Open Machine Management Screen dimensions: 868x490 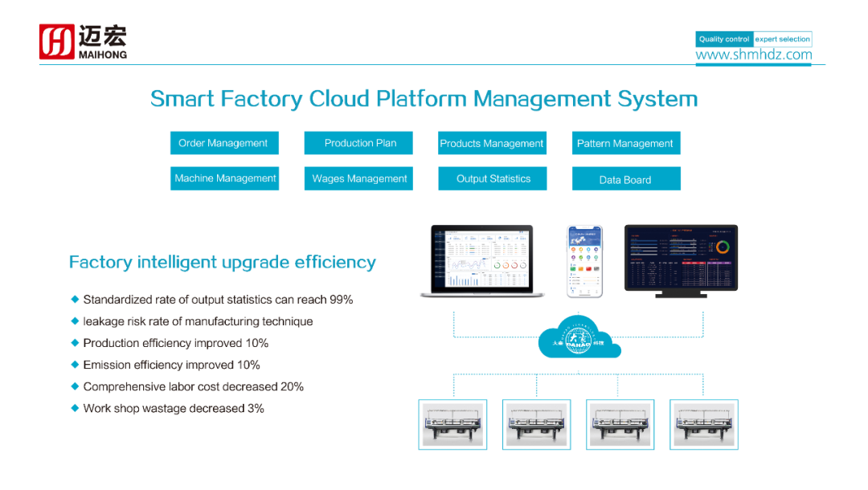225,178
